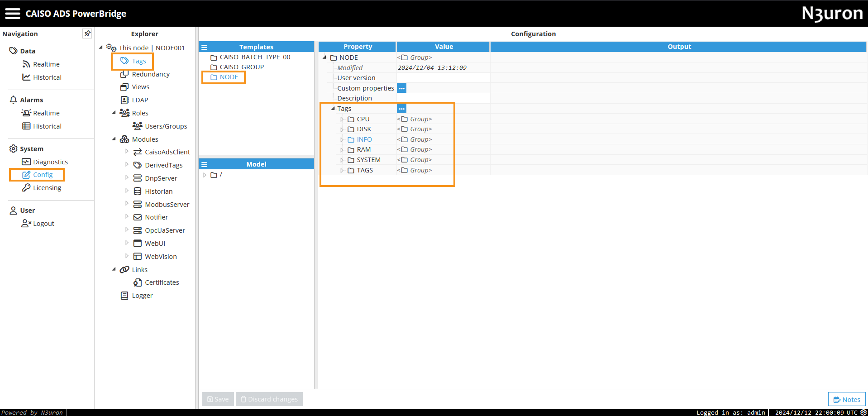
Task: Click the Modified date value
Action: (432, 68)
